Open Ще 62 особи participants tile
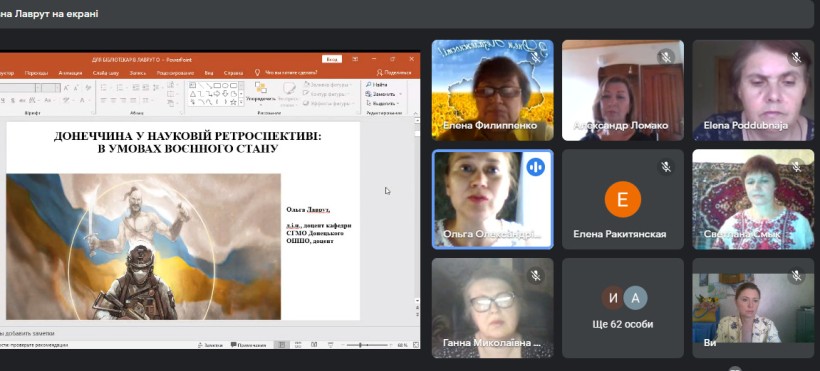 tap(622, 308)
